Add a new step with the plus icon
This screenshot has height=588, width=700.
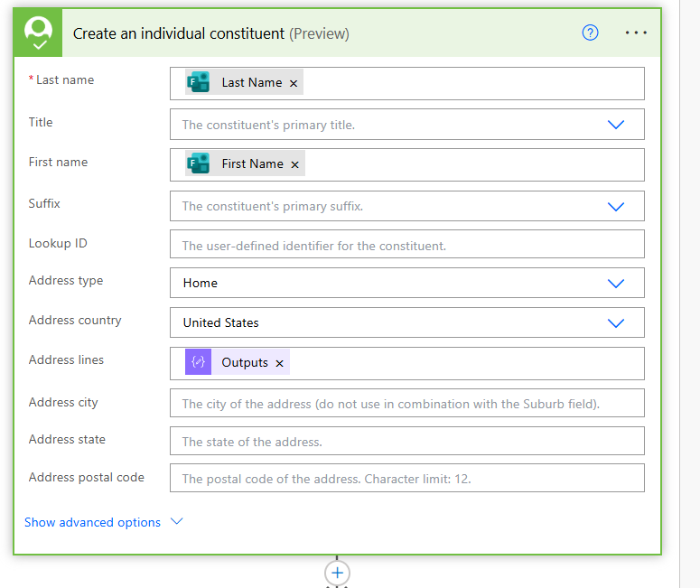tap(337, 573)
